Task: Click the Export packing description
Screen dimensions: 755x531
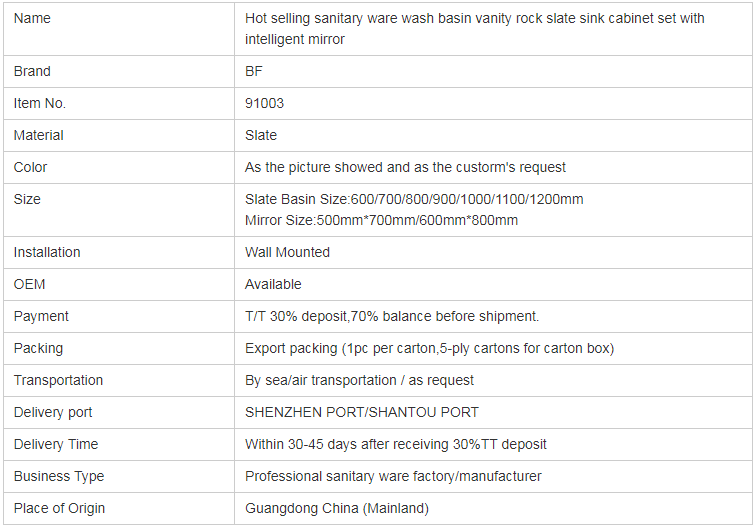Action: 430,349
